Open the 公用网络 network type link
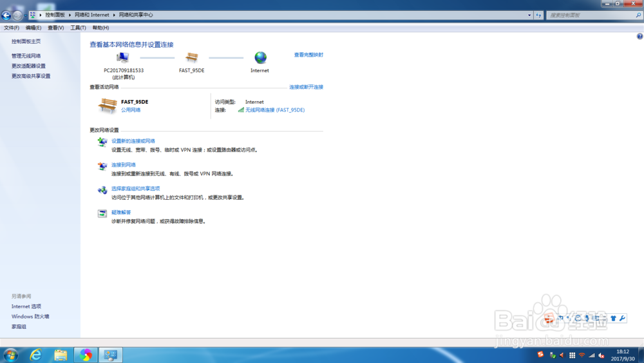Screen dimensions: 644x363 pos(131,110)
